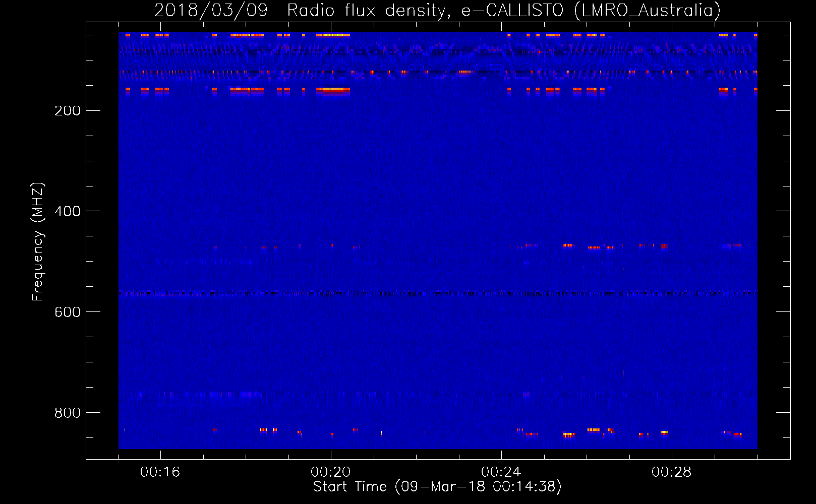The width and height of the screenshot is (816, 504).
Task: Click the '400' frequency tick label
Action: pos(68,212)
